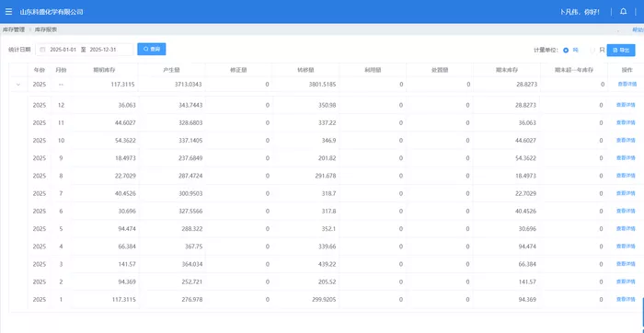The image size is (644, 333).
Task: Click the transfer value 350.98
Action: coord(328,105)
